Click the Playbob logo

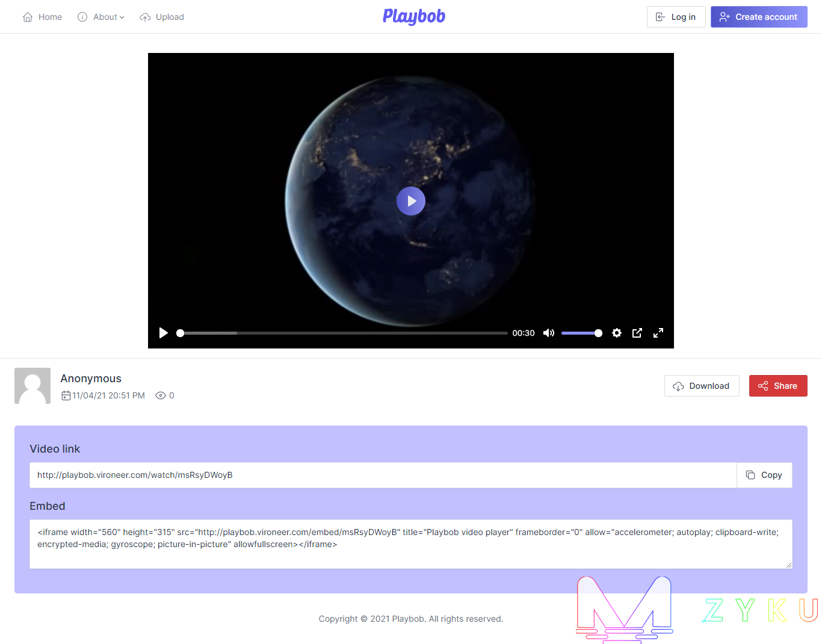point(414,16)
